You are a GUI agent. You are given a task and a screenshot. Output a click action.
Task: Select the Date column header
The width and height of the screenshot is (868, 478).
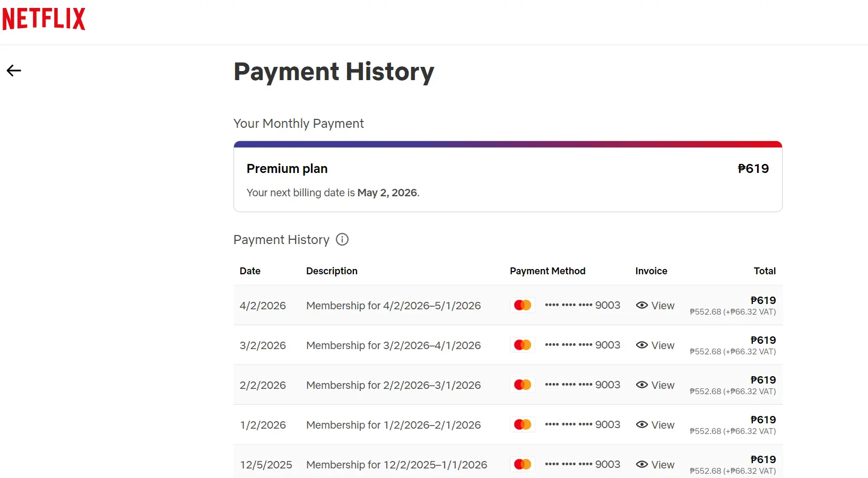[x=250, y=271]
